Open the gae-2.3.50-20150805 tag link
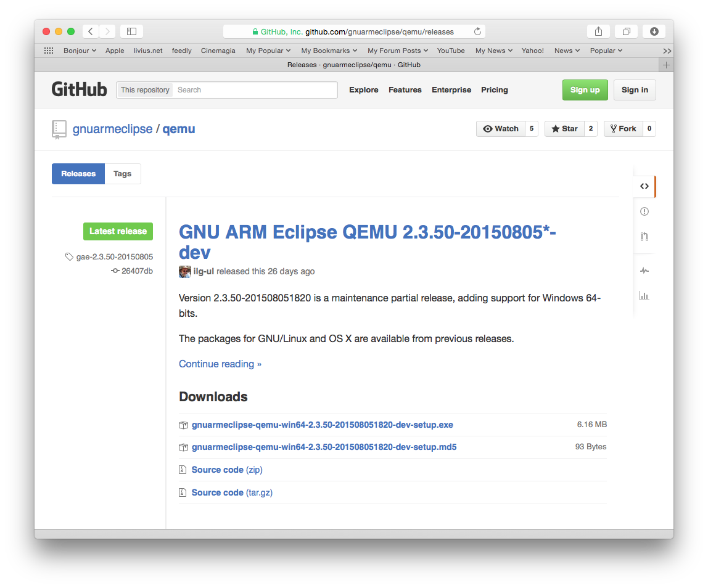 [x=115, y=257]
